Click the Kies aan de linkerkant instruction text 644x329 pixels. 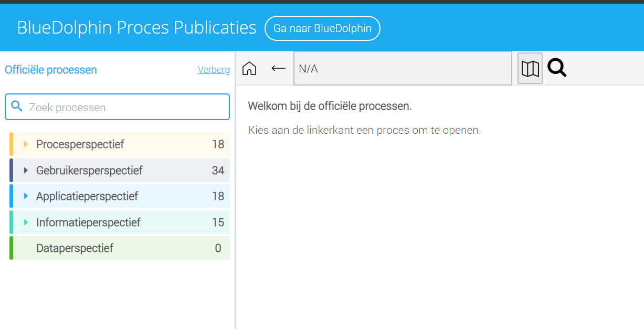click(x=364, y=130)
